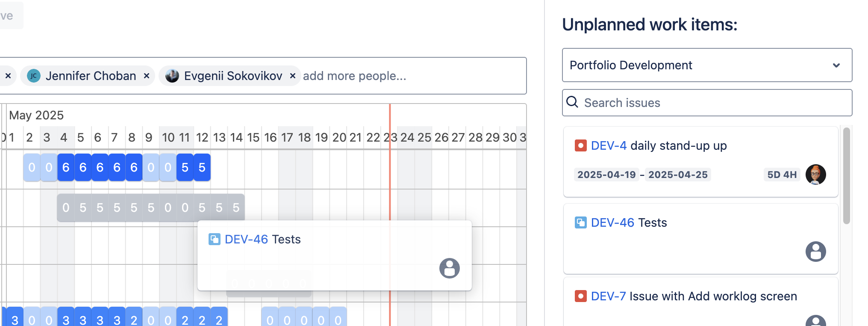Screen dimensions: 868x326
Task: Open DEV-46 link in unplanned list
Action: (x=612, y=223)
